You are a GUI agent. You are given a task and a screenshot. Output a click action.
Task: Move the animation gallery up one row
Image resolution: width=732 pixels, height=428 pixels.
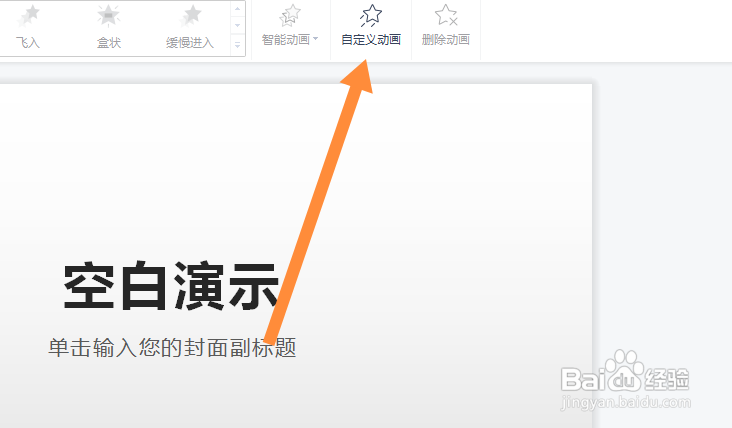click(238, 9)
